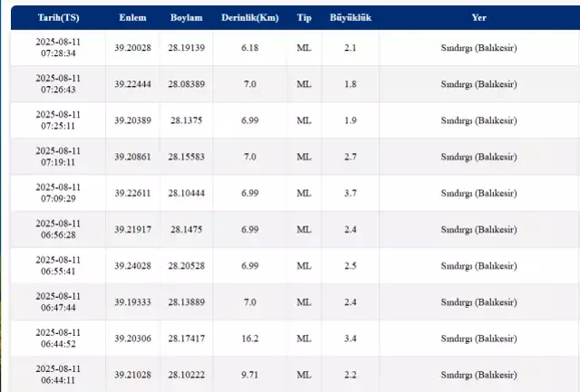The height and width of the screenshot is (392, 580).
Task: Click longitude value 28.08389
Action: pos(187,84)
